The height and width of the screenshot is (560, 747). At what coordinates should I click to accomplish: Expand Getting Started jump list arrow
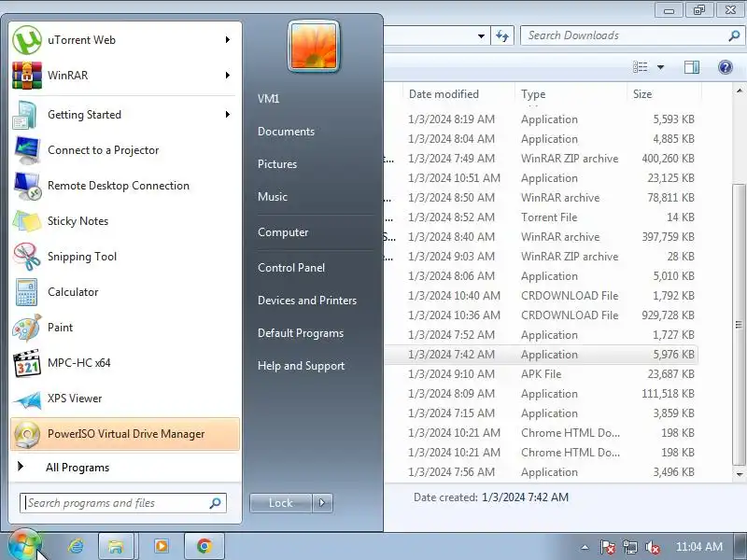pyautogui.click(x=228, y=115)
